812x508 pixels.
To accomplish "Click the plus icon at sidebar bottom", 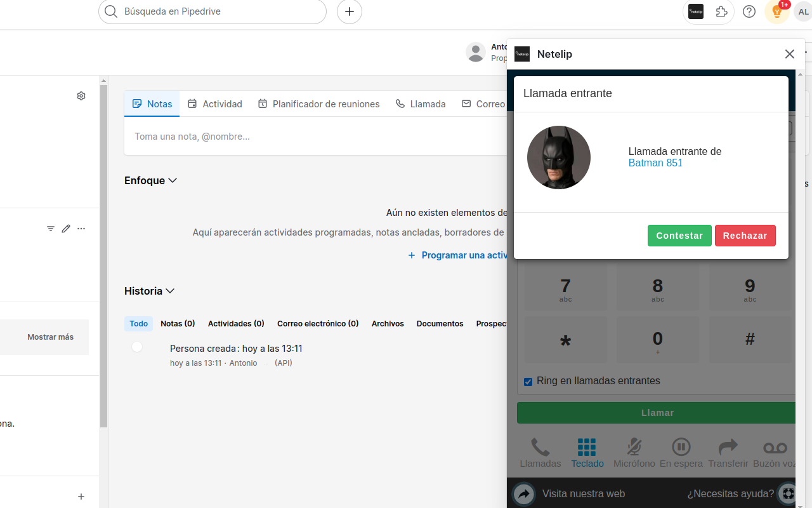I will (81, 497).
